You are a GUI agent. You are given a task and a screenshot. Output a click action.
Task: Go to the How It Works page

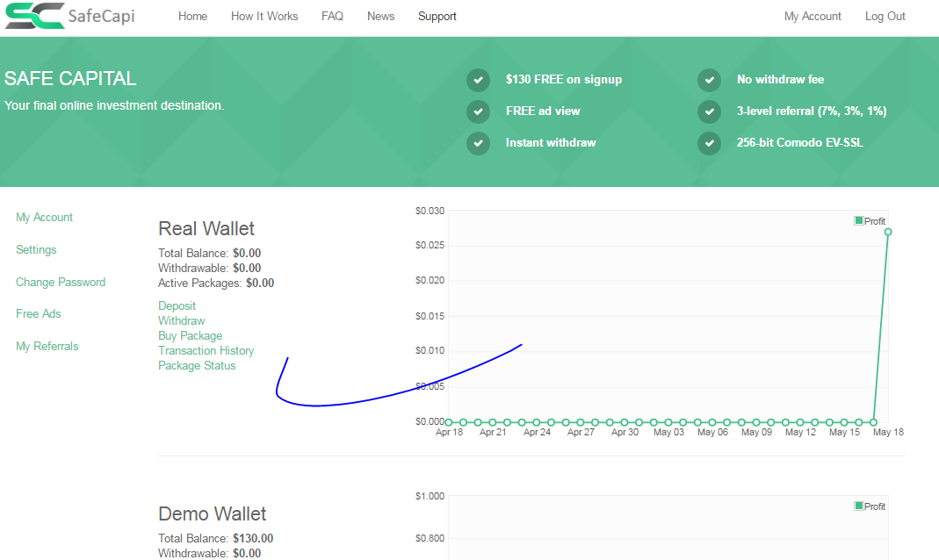[264, 17]
